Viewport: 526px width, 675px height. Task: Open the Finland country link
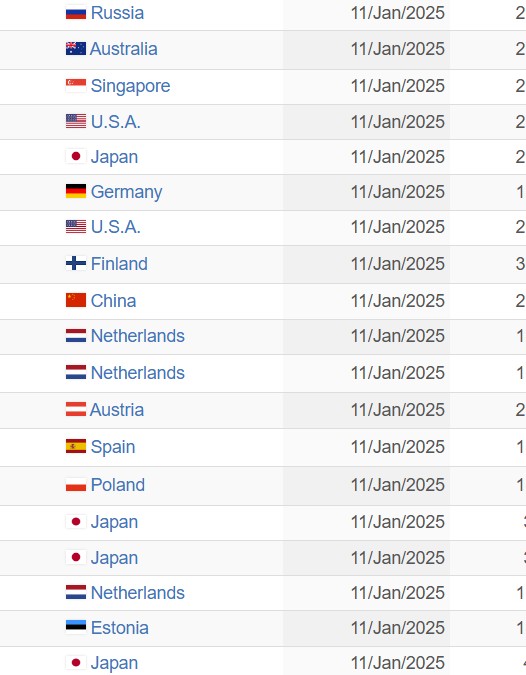point(119,263)
